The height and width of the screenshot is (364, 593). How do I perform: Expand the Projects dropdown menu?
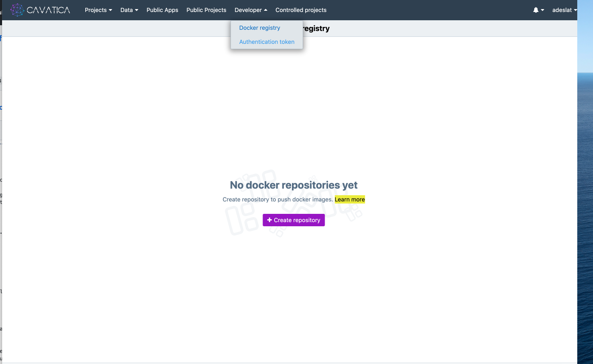click(98, 10)
